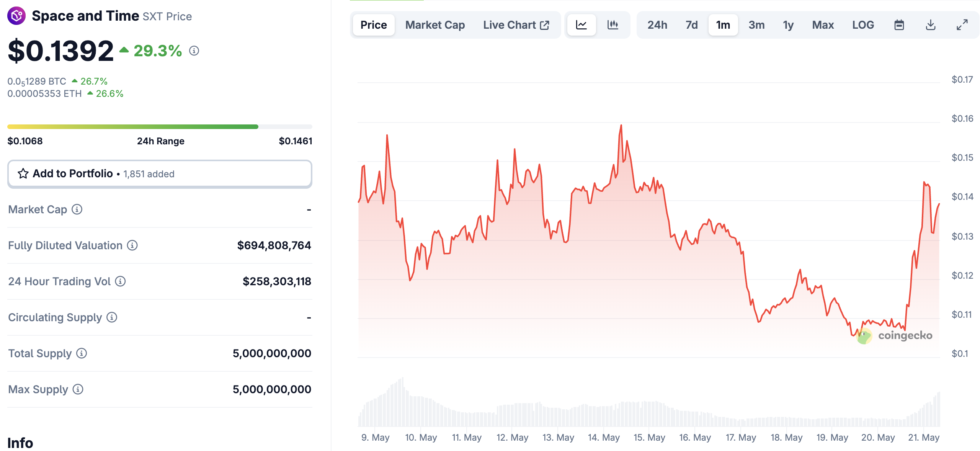Click the SXT Price subtitle
The width and height of the screenshot is (980, 451).
click(x=167, y=16)
